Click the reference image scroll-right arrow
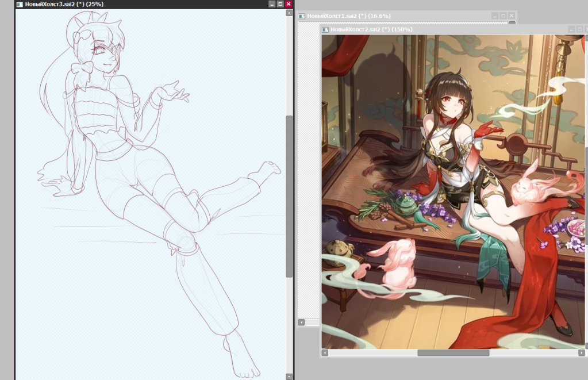 tap(582, 352)
